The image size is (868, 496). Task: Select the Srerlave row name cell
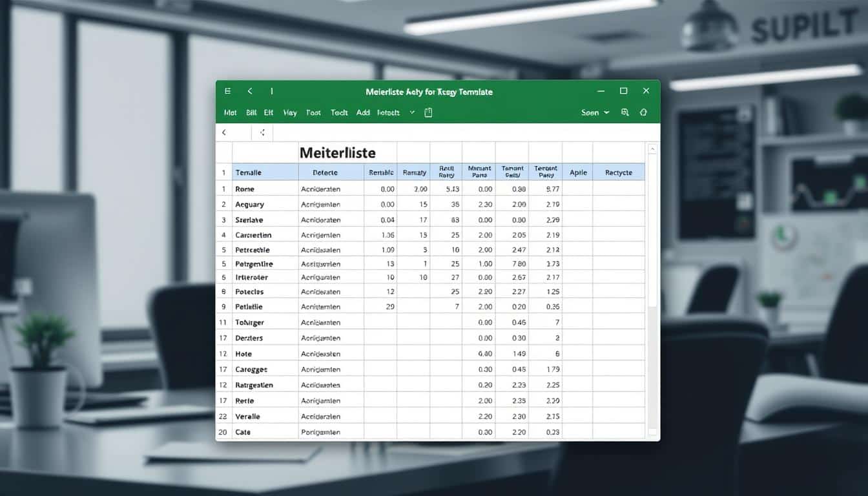tap(265, 220)
